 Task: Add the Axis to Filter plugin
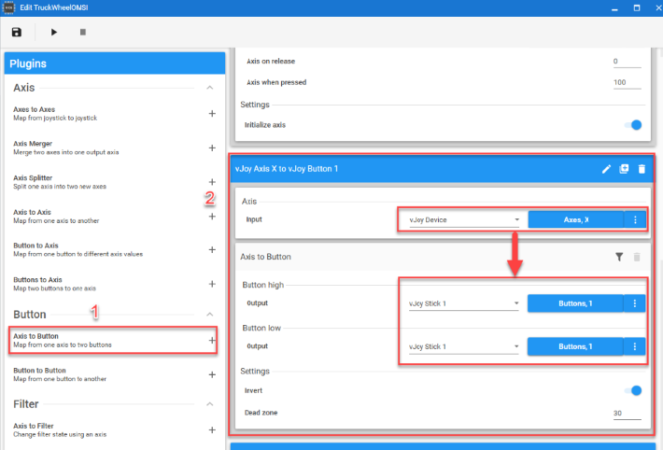point(212,430)
